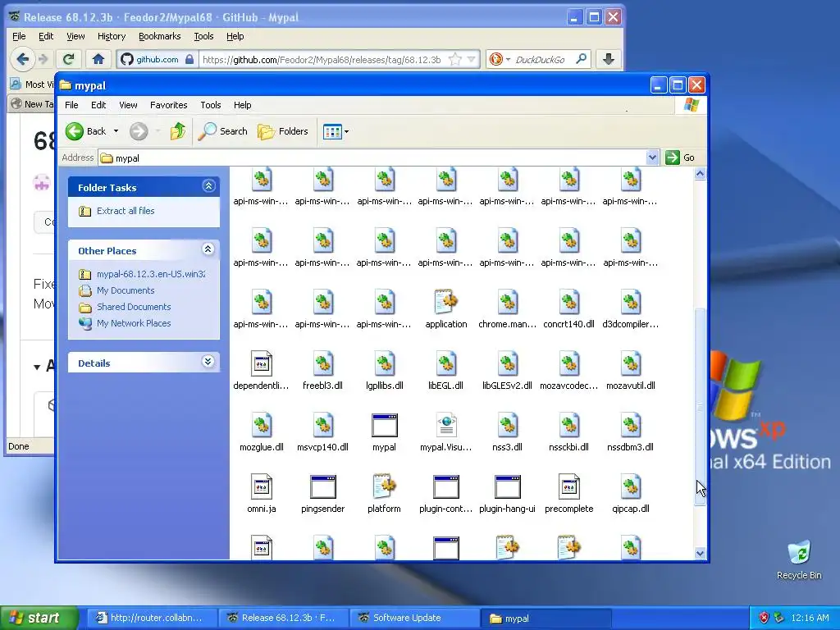Select libGLESv2.dll file icon

pos(507,363)
